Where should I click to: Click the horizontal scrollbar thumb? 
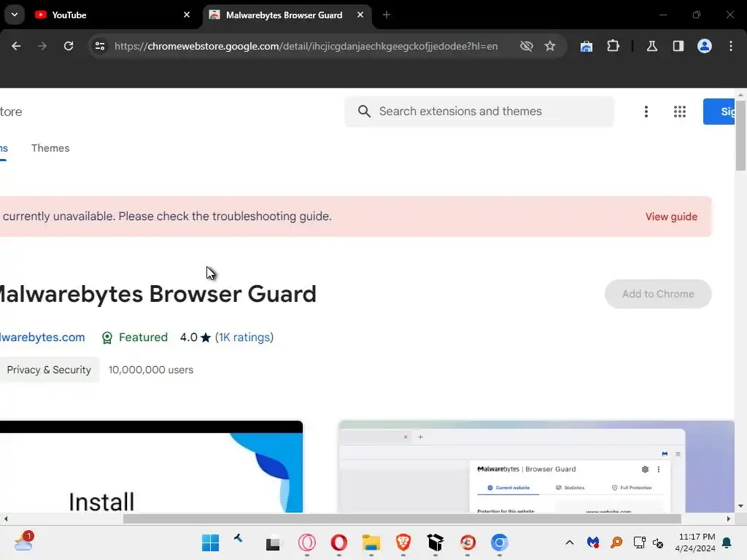click(x=402, y=518)
